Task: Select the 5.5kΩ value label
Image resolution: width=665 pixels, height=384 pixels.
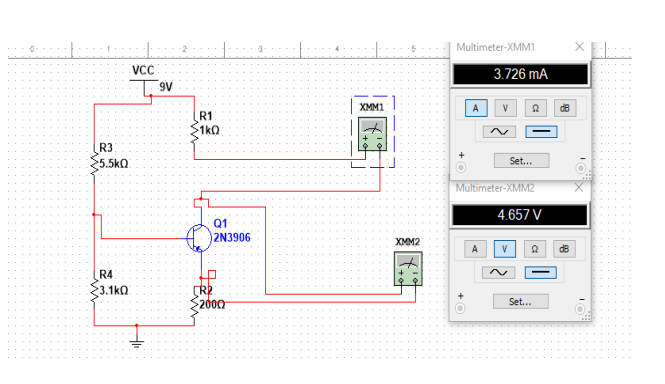Action: click(x=114, y=164)
